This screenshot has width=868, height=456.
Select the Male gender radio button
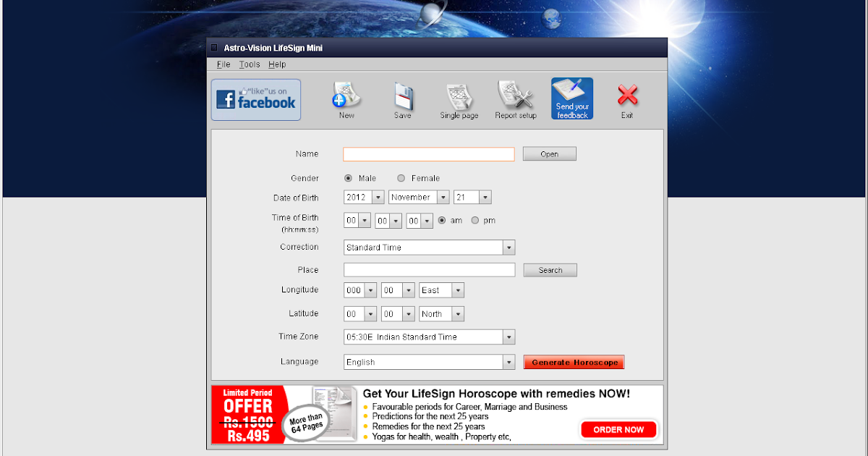[348, 178]
